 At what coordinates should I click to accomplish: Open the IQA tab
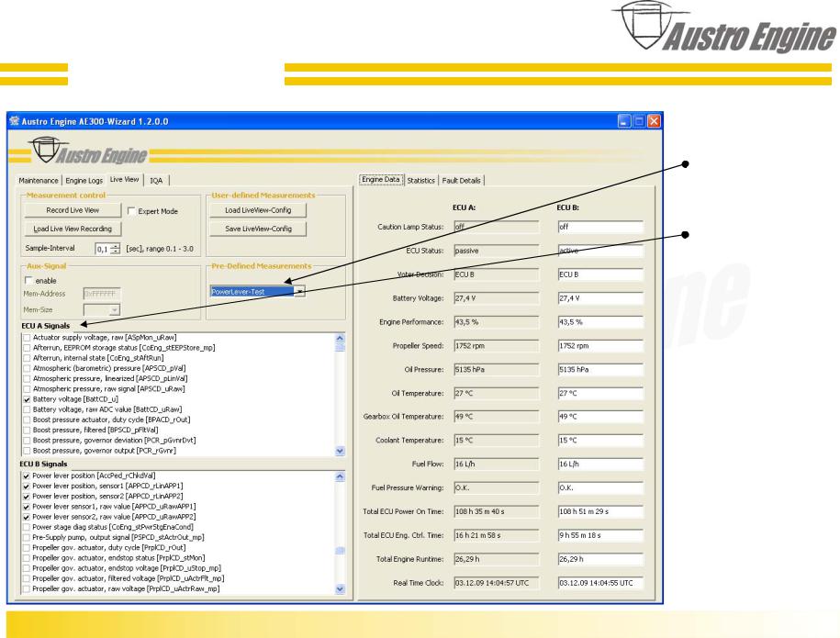pyautogui.click(x=156, y=181)
